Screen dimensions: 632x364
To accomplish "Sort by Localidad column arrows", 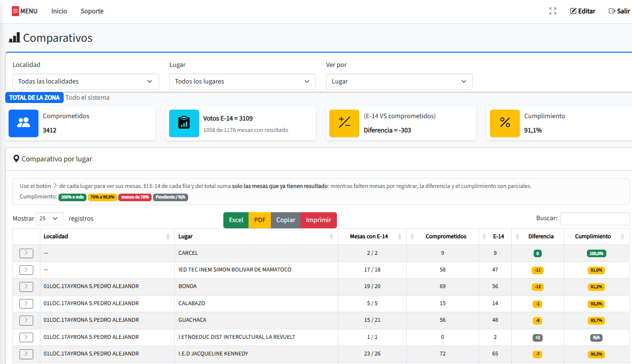I will point(168,236).
